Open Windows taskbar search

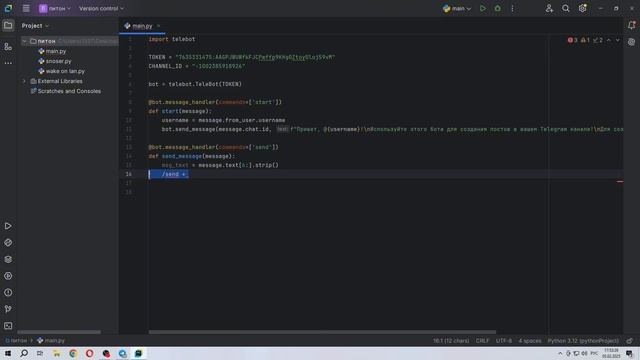point(24,353)
